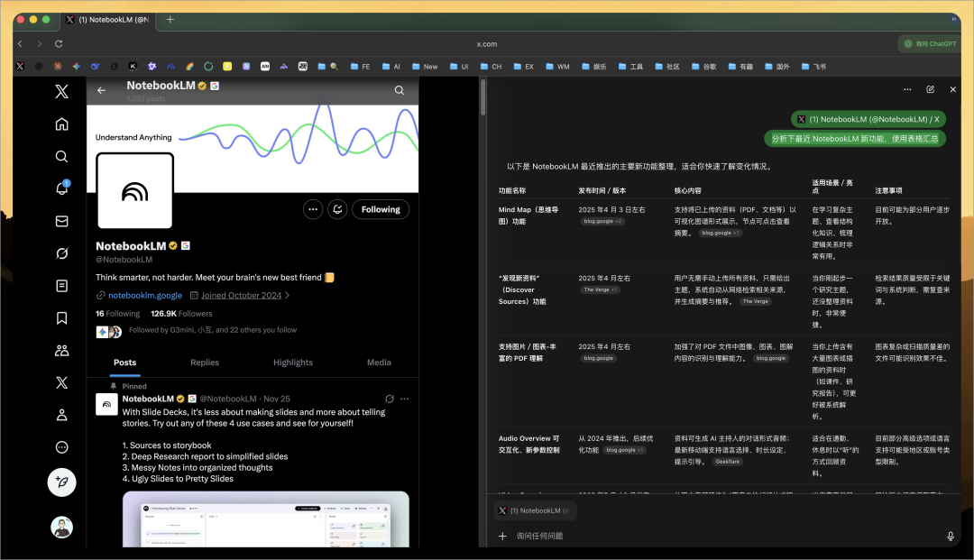Viewport: 974px width, 560px height.
Task: Click microphone voice input icon
Action: click(951, 536)
